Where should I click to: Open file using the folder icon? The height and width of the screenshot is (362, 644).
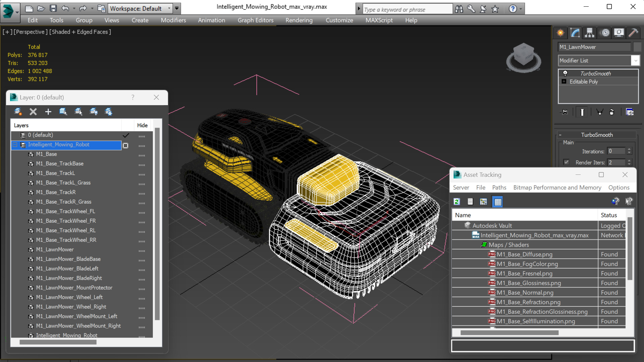[x=41, y=8]
